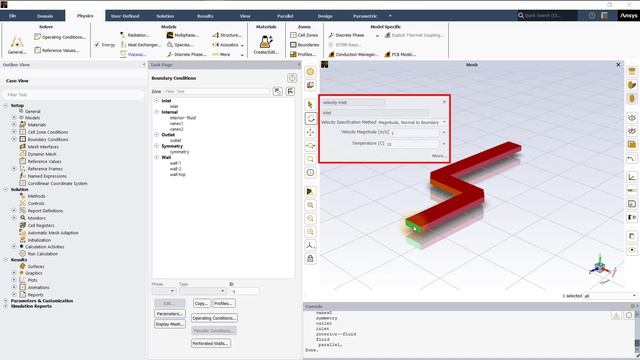Open Operating Conditions in ribbon
The image size is (640, 360).
coord(60,37)
